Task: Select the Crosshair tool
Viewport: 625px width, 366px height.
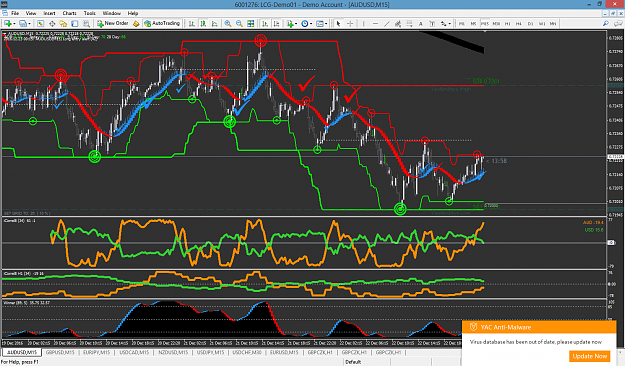Action: coord(350,24)
